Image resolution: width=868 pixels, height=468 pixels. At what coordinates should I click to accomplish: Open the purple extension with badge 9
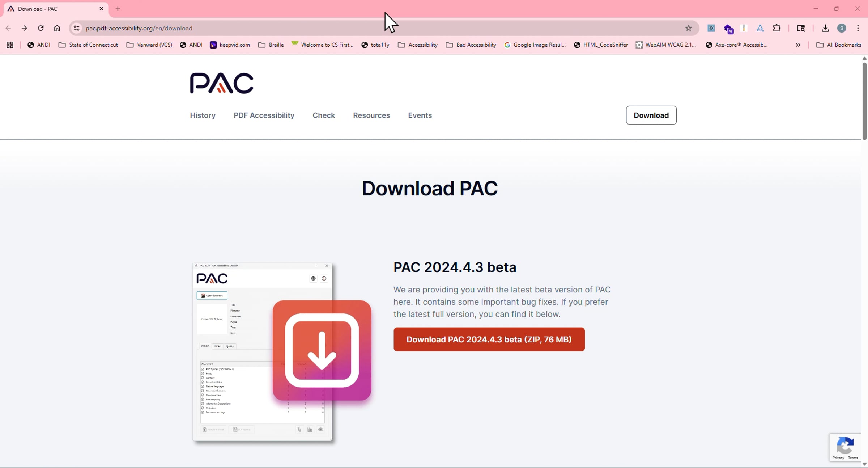tap(728, 29)
